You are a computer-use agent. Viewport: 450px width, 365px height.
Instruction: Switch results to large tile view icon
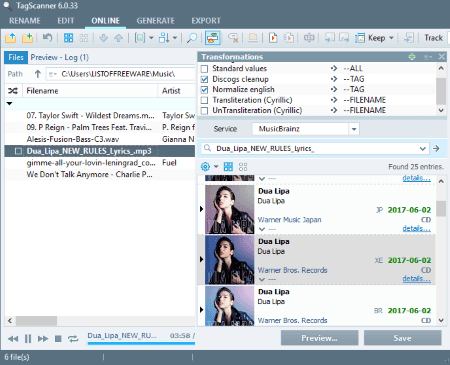[228, 166]
